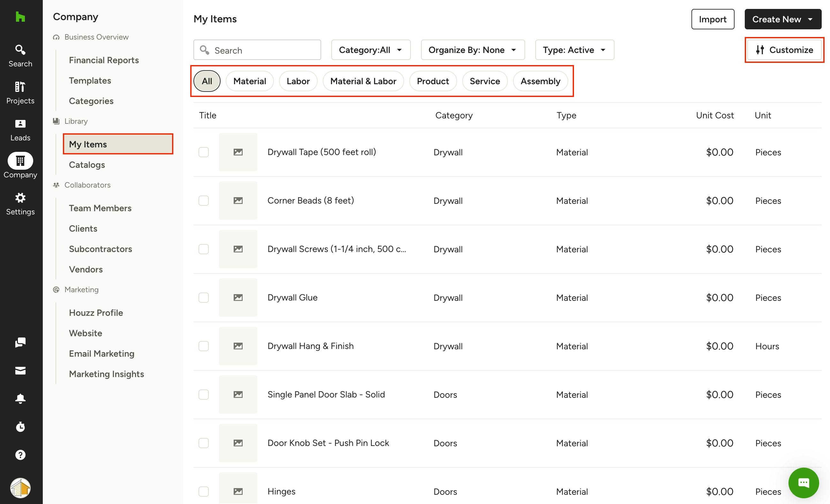The width and height of the screenshot is (830, 504).
Task: Open Projects in the left rail
Action: 20,93
